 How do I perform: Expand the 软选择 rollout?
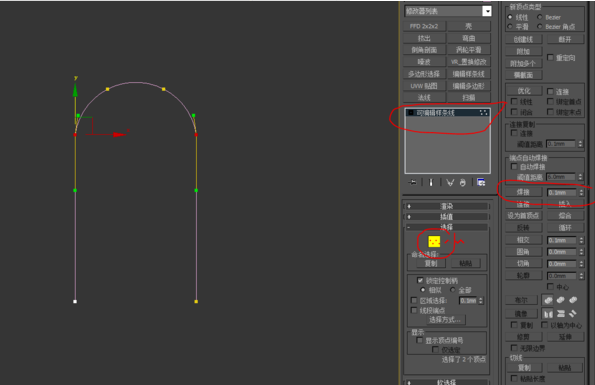pyautogui.click(x=447, y=382)
